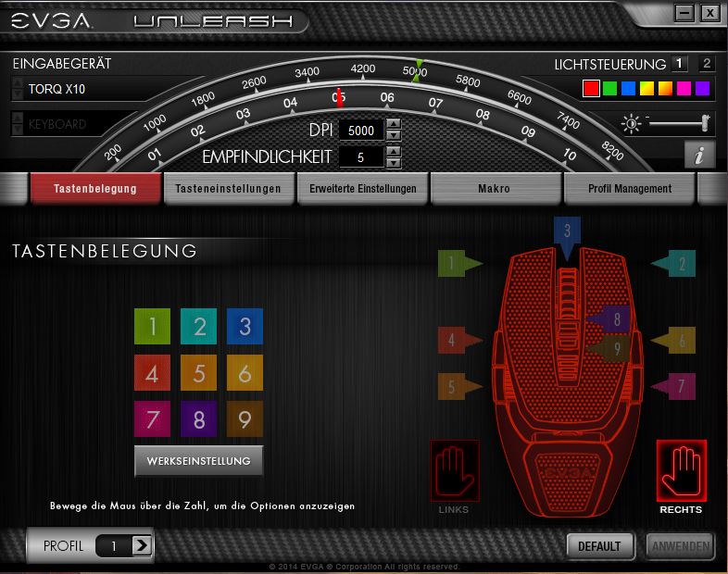Pick the magenta light color swatch

point(684,88)
